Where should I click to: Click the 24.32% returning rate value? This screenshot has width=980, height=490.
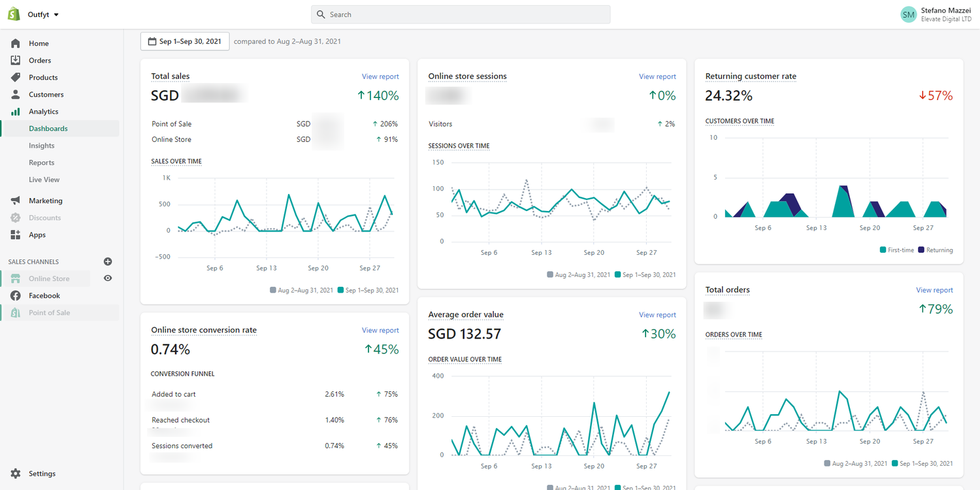pos(729,96)
